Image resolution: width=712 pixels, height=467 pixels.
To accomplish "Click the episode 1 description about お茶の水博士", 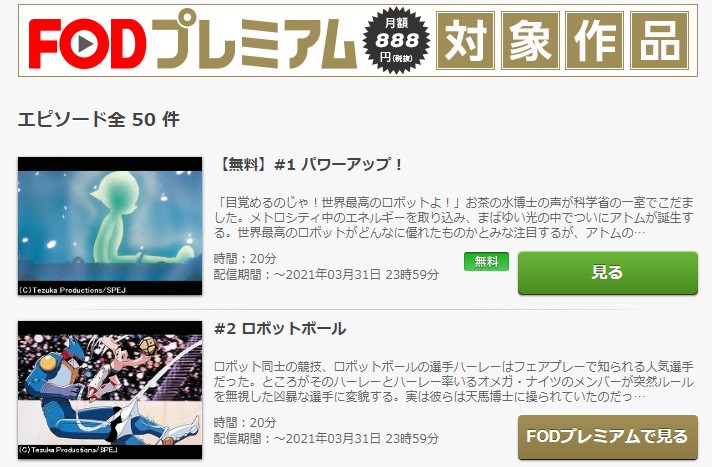I will pos(454,218).
